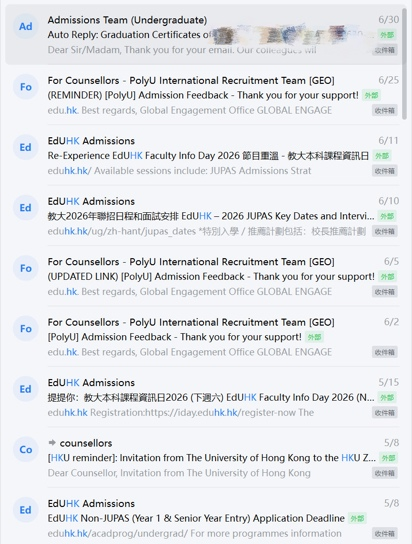Click the 'Co' avatar of the counsellors email
412x544 pixels.
tap(26, 449)
